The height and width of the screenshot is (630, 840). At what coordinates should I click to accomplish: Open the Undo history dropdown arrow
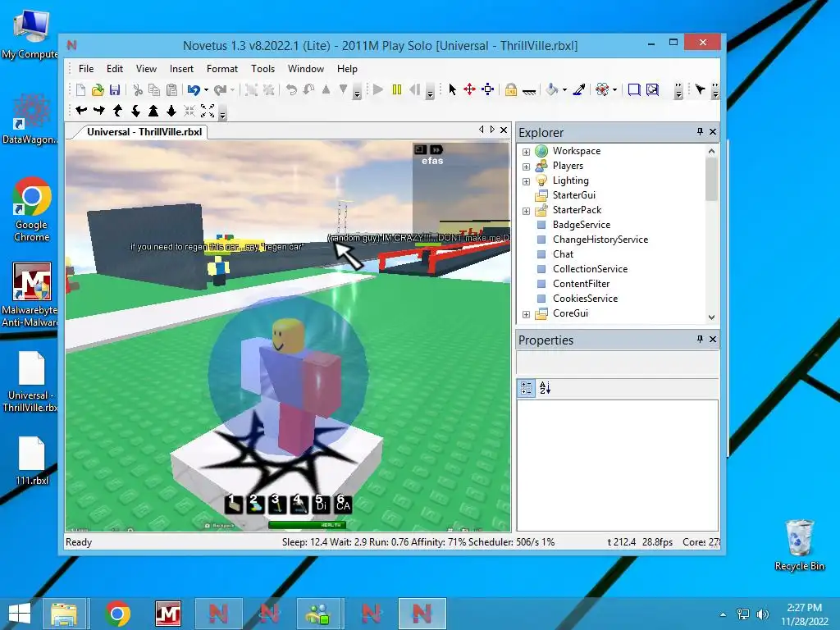click(x=206, y=90)
